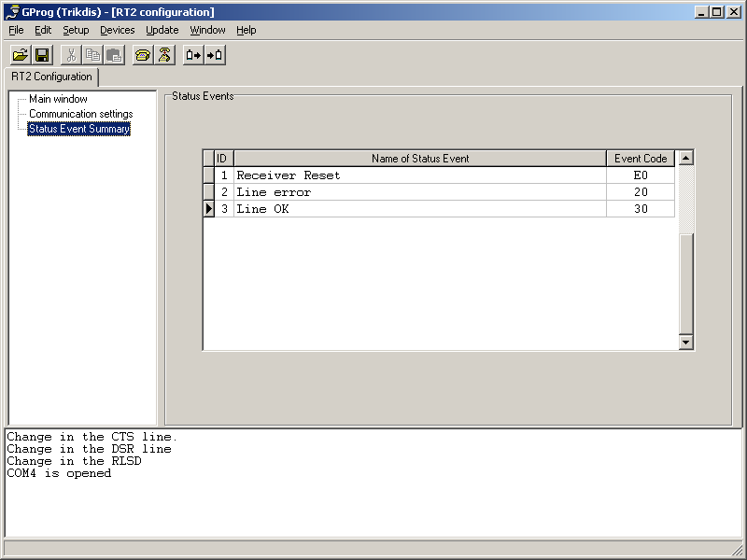Click the Copy icon in toolbar

(x=92, y=55)
